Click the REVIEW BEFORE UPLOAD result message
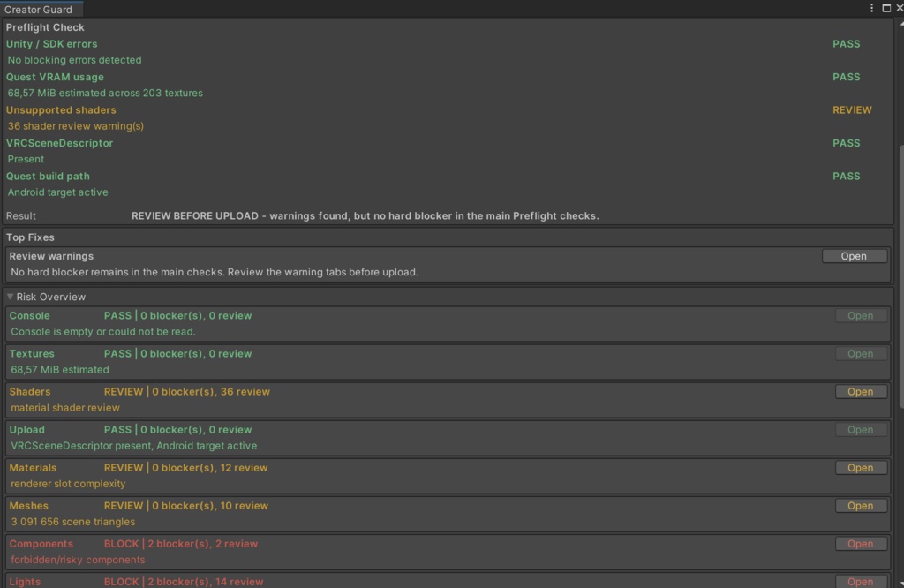Image resolution: width=904 pixels, height=588 pixels. click(365, 215)
